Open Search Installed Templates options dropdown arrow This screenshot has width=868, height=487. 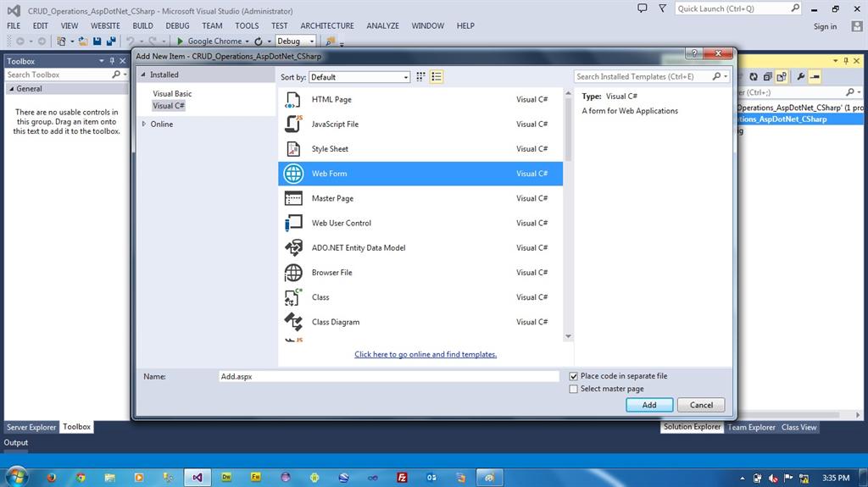tap(726, 76)
